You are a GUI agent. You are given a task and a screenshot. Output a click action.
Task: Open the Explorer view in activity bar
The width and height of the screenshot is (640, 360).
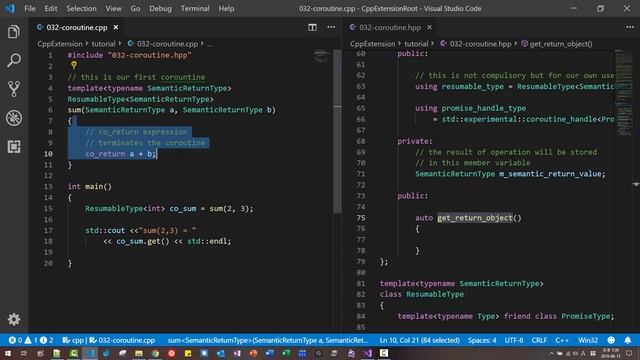point(13,32)
